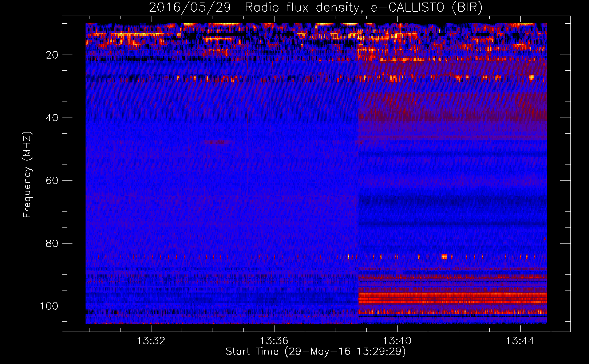Select the 'Frequency (MHZ)' axis label
This screenshot has width=589, height=364.
pos(27,175)
